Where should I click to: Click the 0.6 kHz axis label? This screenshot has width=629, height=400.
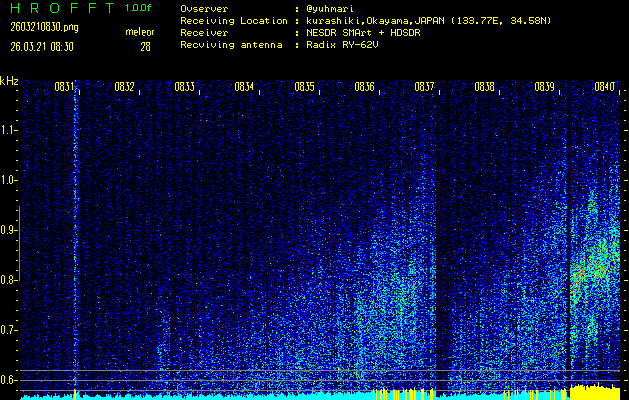[7, 380]
